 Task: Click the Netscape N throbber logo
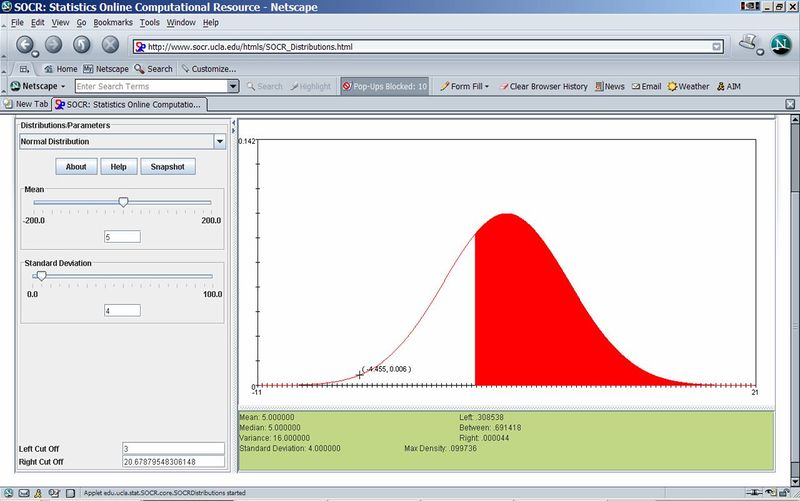(781, 45)
